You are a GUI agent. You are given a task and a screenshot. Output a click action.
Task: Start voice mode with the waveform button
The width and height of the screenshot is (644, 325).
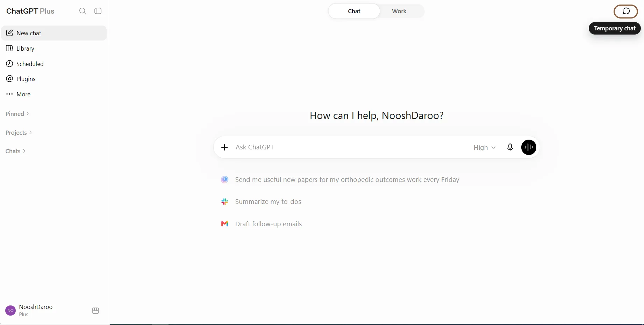pos(529,147)
